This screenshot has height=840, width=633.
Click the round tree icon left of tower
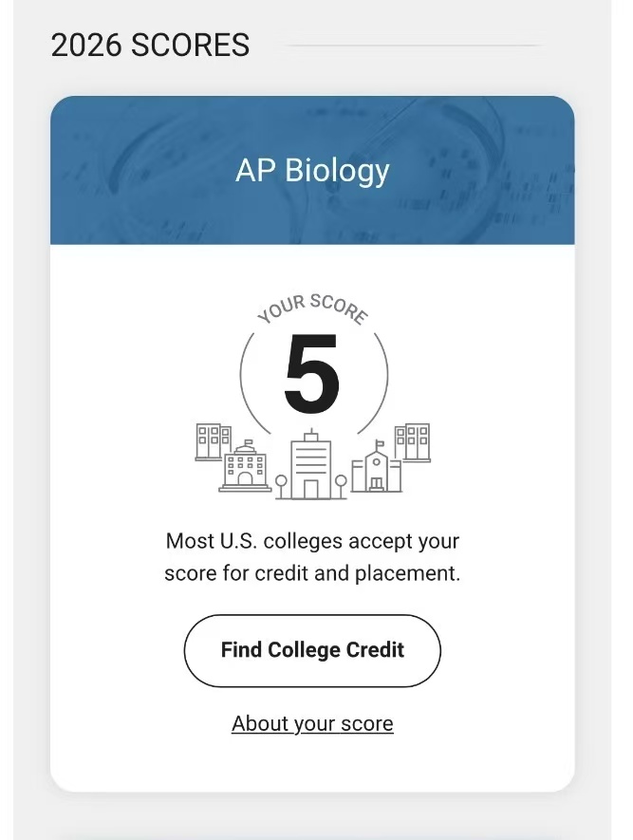(281, 486)
